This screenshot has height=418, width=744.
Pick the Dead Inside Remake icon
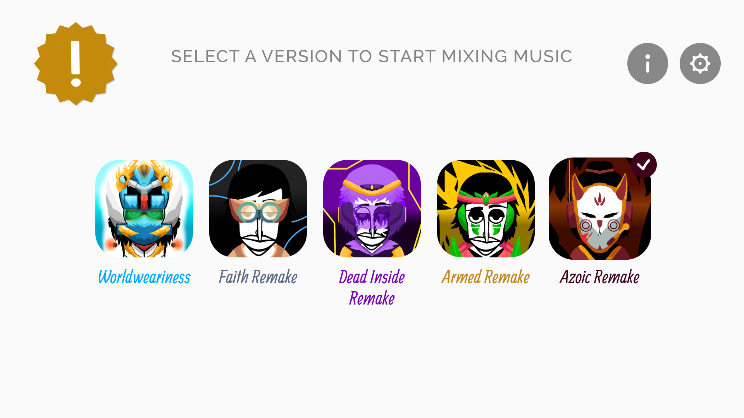click(372, 208)
